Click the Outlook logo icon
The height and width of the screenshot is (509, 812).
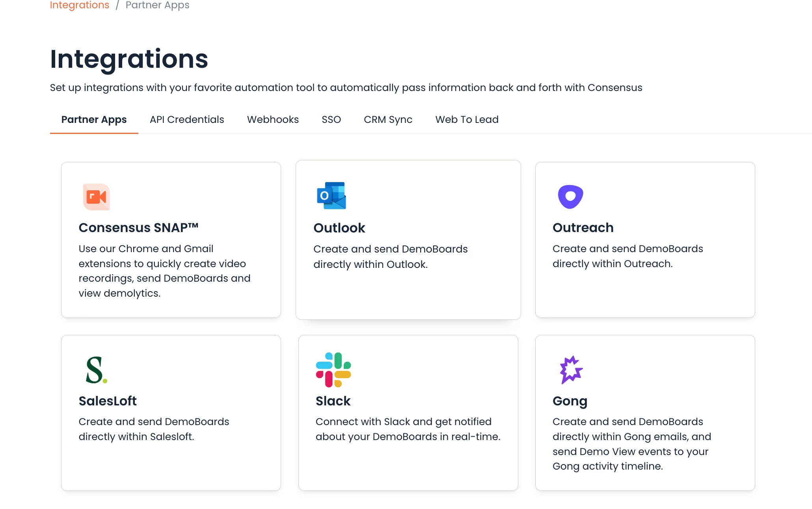(332, 195)
